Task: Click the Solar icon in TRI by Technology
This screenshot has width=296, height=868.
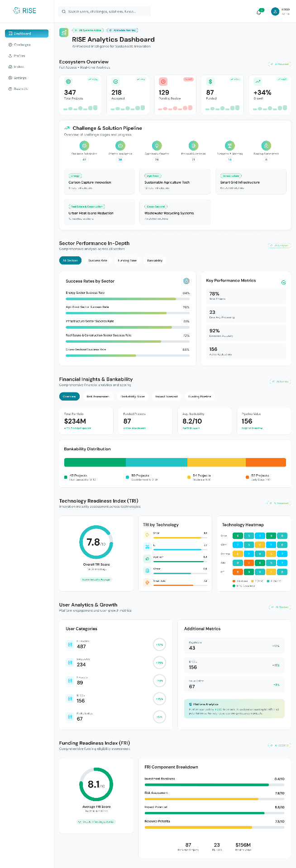Action: click(147, 535)
